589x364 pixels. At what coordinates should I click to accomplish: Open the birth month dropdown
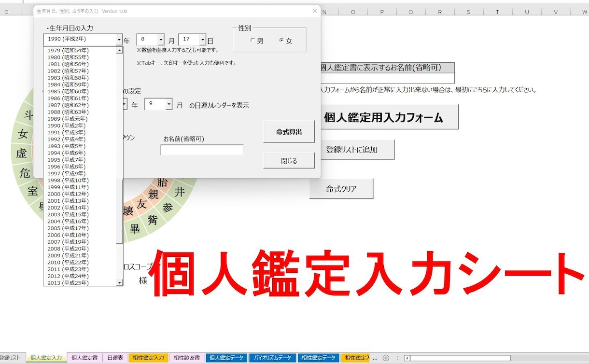point(161,40)
